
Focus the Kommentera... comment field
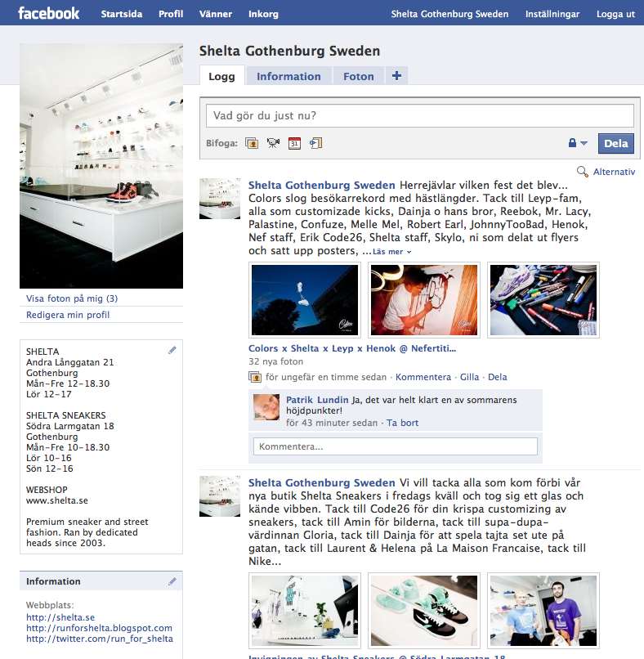pos(396,446)
